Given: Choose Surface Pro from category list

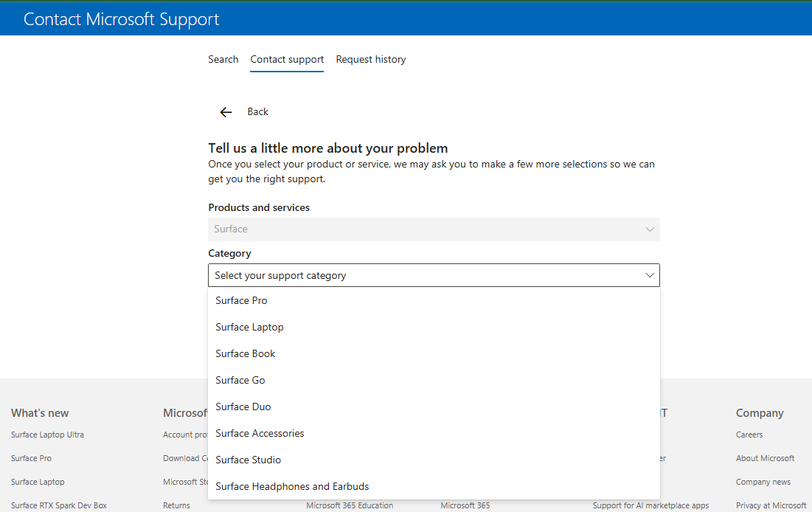Looking at the screenshot, I should click(x=434, y=300).
